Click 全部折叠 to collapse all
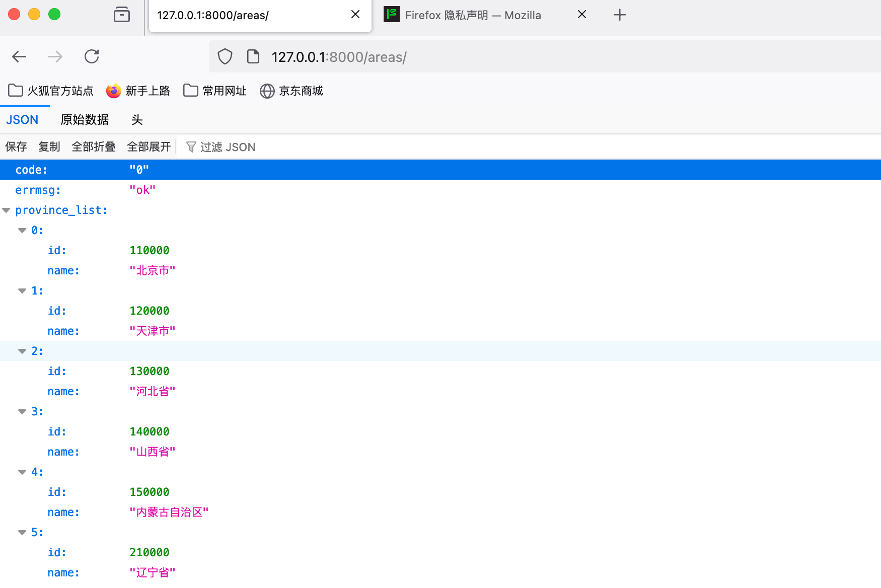881x588 pixels. (94, 147)
